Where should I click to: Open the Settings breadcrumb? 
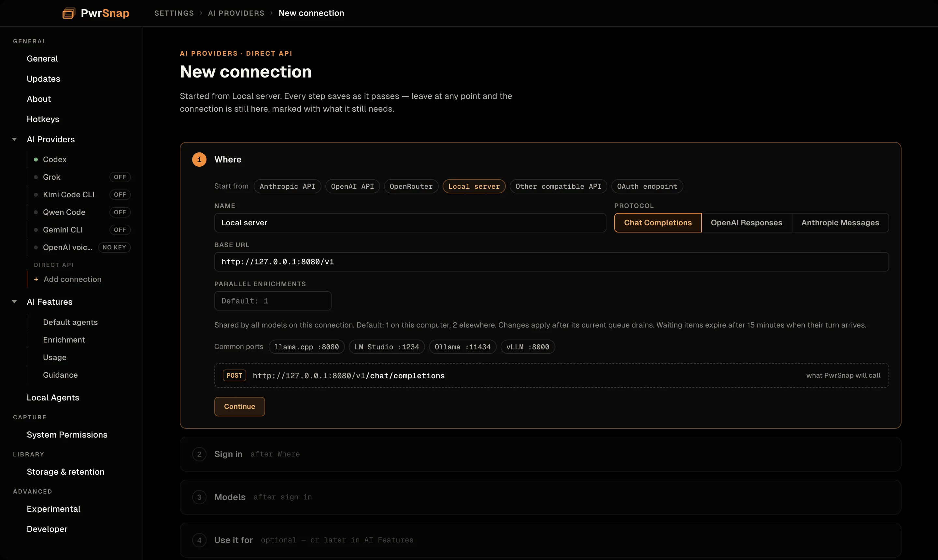coord(174,13)
